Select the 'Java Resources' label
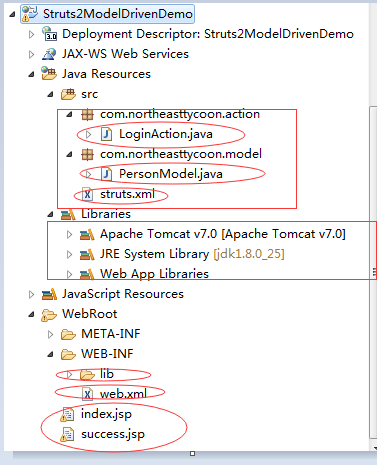Image resolution: width=377 pixels, height=465 pixels. [x=106, y=74]
